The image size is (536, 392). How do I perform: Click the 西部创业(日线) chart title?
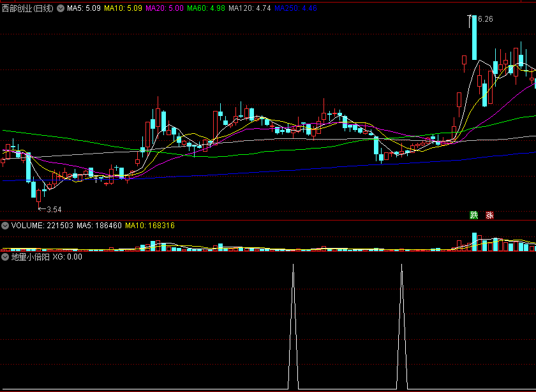coord(27,8)
